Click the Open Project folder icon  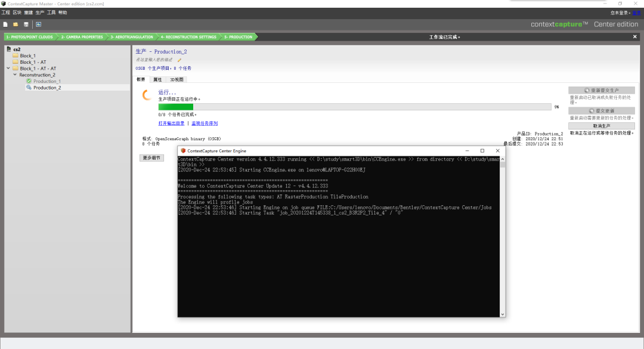tap(16, 24)
